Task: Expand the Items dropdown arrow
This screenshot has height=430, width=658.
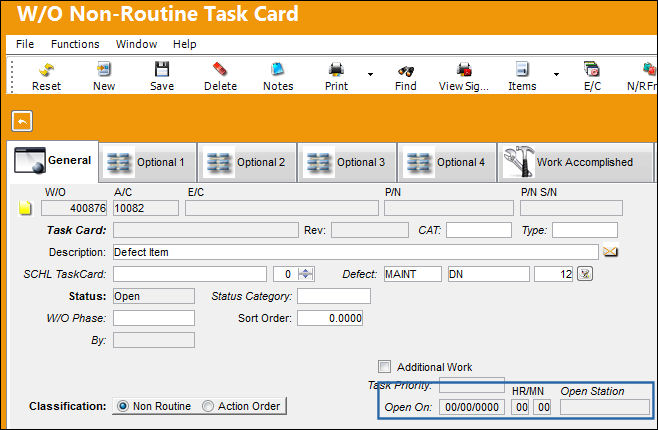Action: [556, 74]
